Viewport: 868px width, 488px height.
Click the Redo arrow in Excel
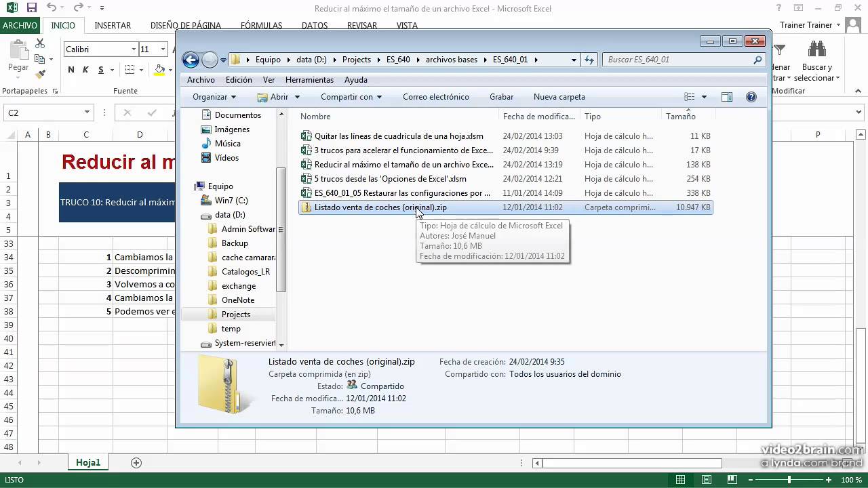[x=78, y=8]
